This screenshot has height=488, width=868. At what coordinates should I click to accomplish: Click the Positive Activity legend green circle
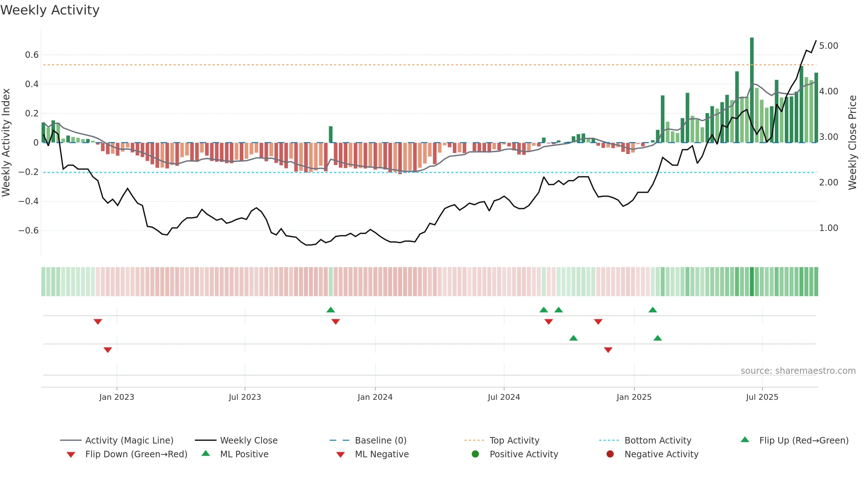coord(475,454)
